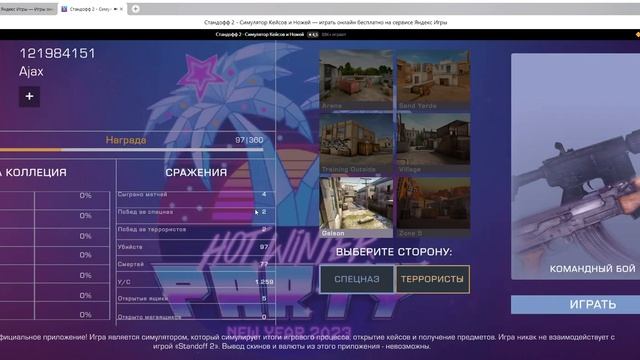Viewport: 640px width, 360px height.
Task: Click the ВЫБЕРИТЕ СТОРОНУ label
Action: click(394, 252)
